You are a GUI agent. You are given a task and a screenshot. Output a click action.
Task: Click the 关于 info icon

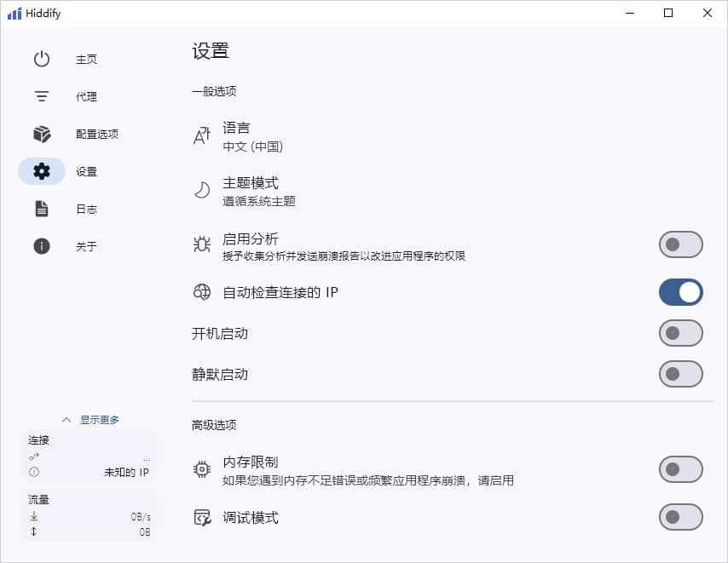coord(41,246)
